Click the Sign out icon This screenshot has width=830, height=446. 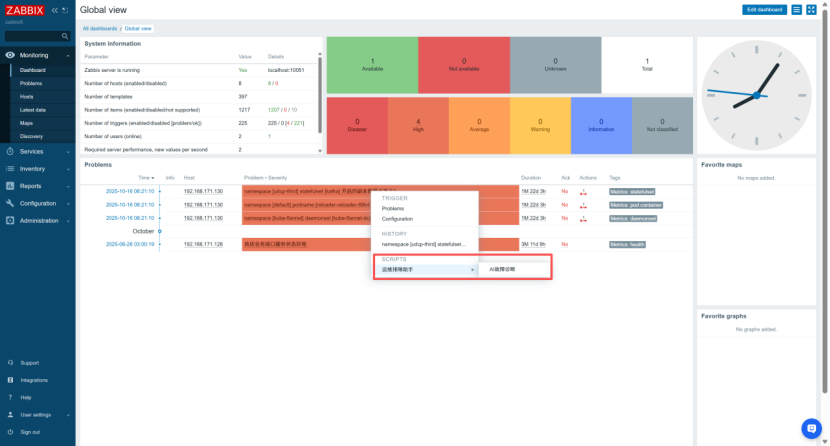point(10,431)
